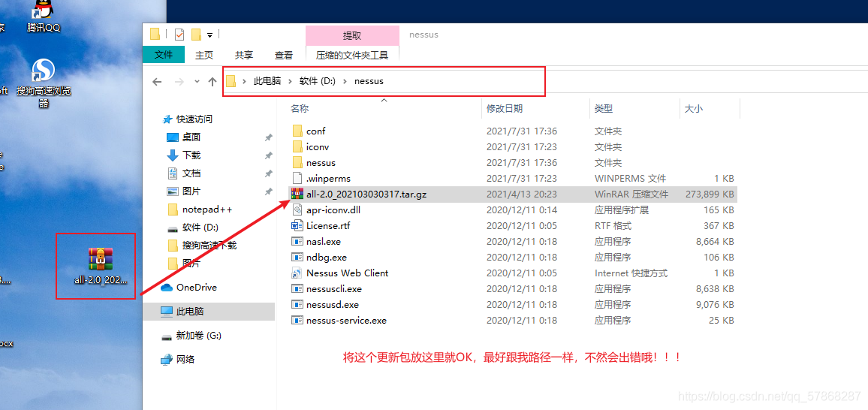868x410 pixels.
Task: Select 软件 (D:) in the navigation pane
Action: [x=200, y=228]
